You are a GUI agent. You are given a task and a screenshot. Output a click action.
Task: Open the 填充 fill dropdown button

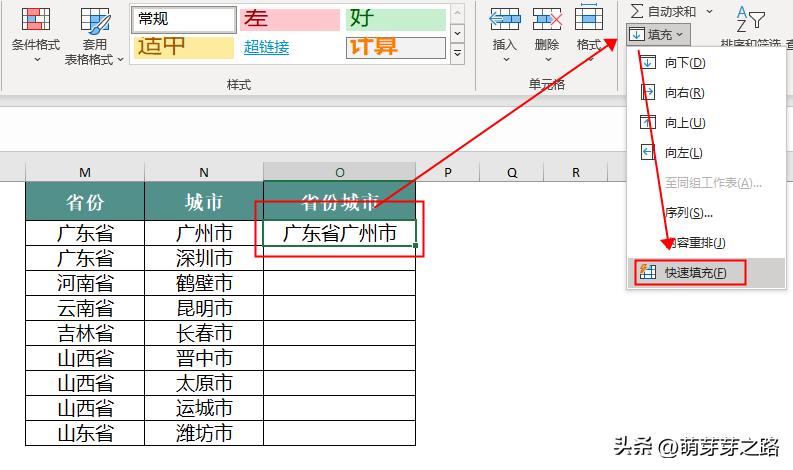(658, 34)
